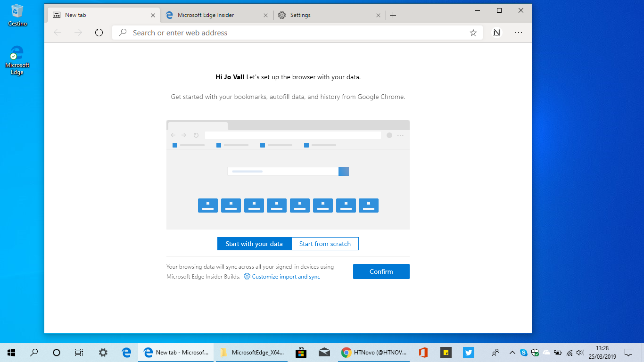Image resolution: width=644 pixels, height=362 pixels.
Task: Open Task View on taskbar
Action: point(79,352)
